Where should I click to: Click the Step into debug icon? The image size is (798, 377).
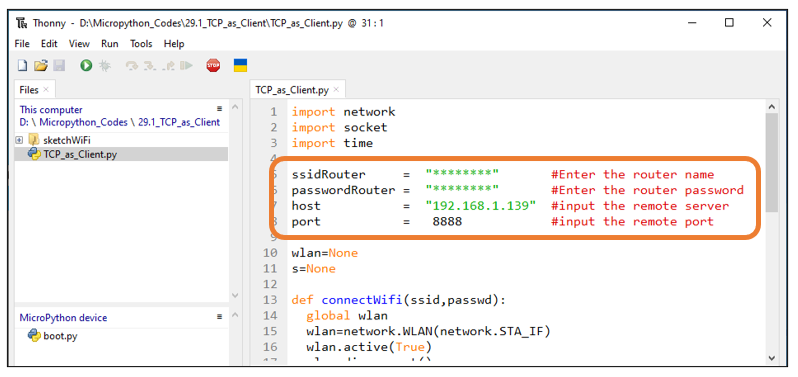pyautogui.click(x=150, y=65)
